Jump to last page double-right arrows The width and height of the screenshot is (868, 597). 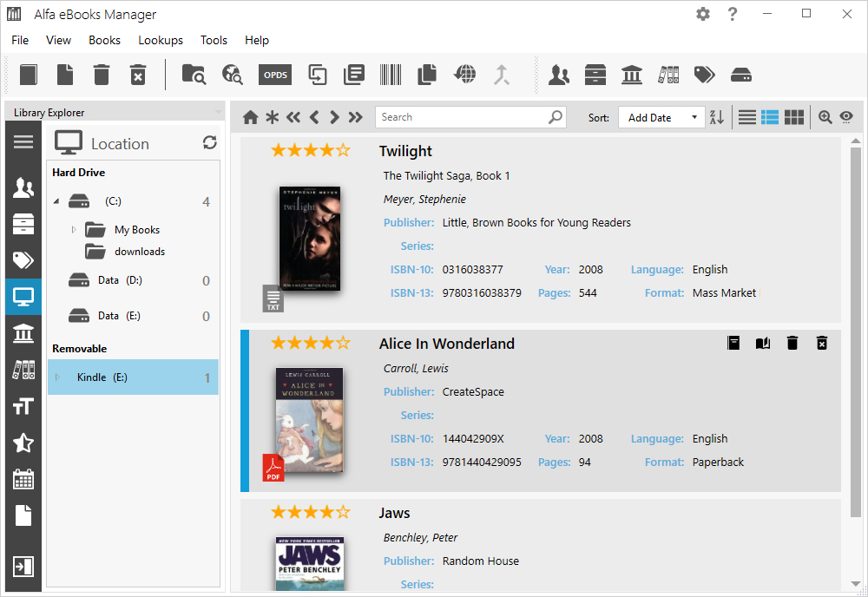[355, 117]
